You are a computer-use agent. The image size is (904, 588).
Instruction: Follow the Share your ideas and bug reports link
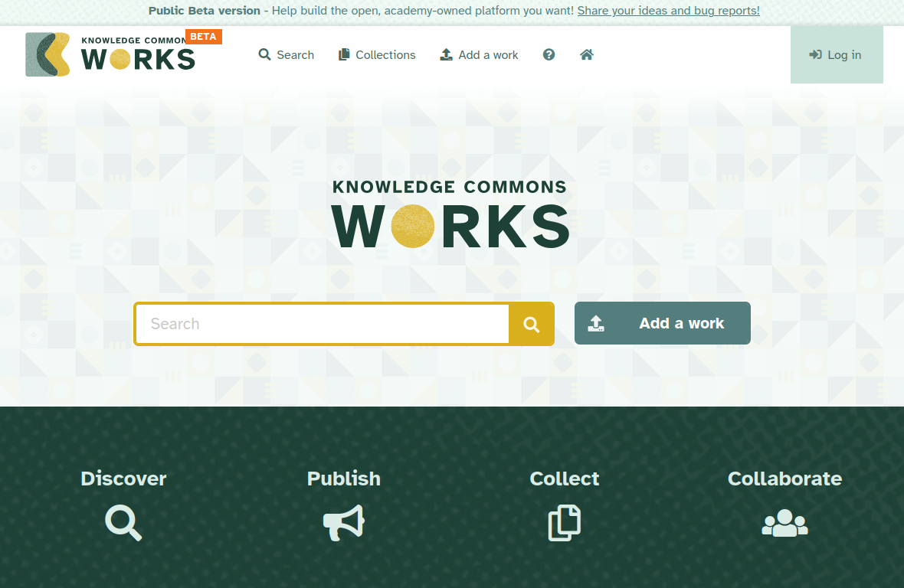[x=669, y=11]
